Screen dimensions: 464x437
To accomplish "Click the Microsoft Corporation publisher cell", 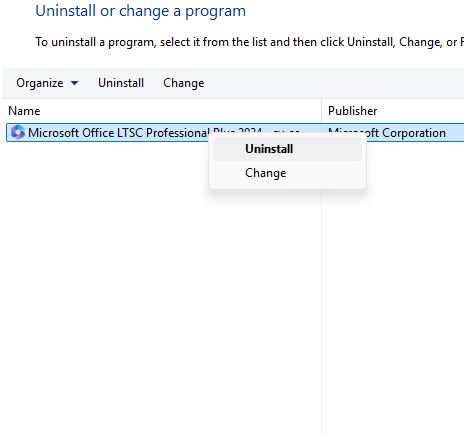I will [x=387, y=133].
